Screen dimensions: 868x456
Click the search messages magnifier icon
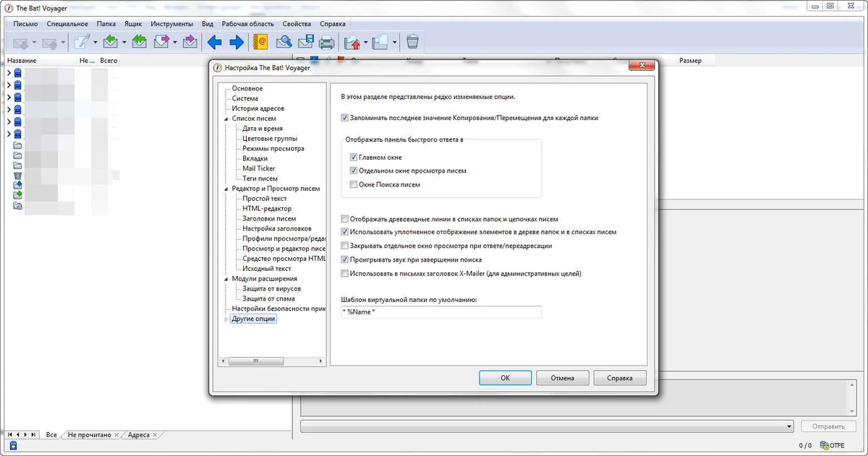click(284, 42)
